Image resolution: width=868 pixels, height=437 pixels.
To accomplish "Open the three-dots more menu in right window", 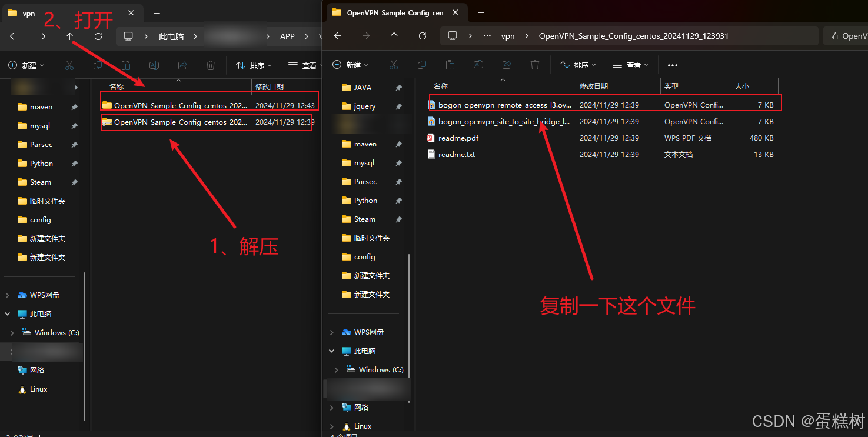I will tap(673, 65).
